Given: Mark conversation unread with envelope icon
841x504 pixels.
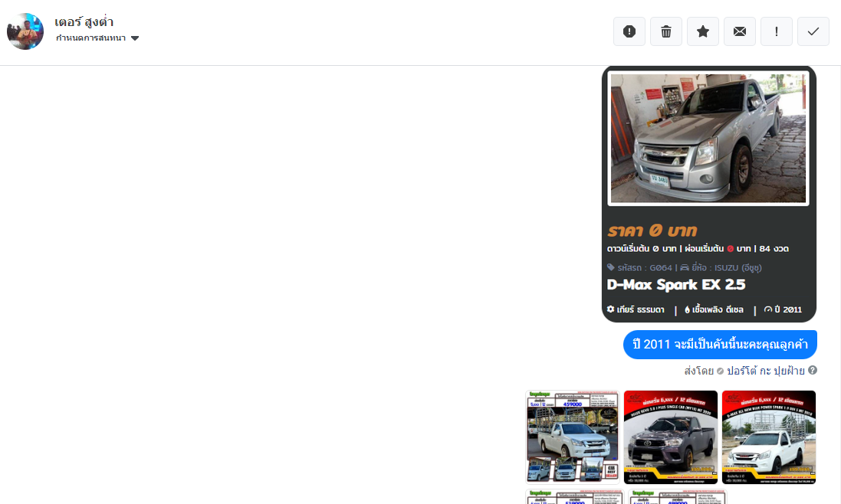Looking at the screenshot, I should pyautogui.click(x=740, y=31).
